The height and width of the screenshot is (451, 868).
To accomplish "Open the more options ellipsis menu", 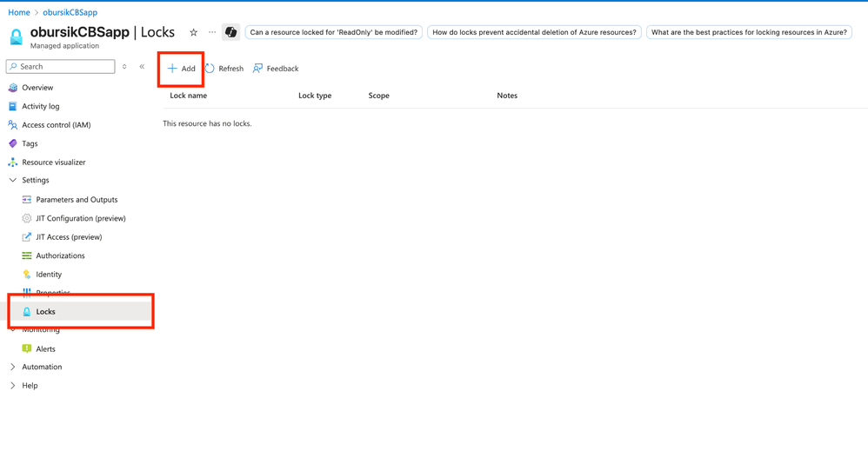I will coord(212,32).
